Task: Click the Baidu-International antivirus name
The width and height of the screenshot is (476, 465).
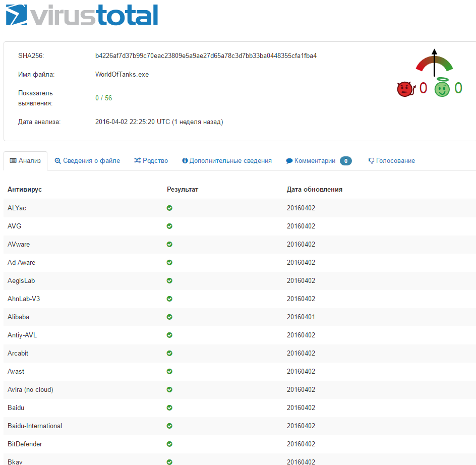Action: pyautogui.click(x=35, y=426)
